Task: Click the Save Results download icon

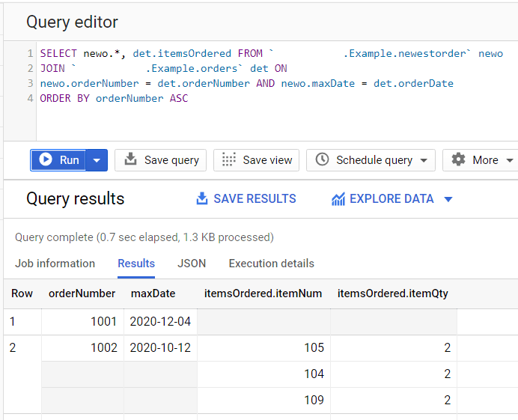Action: coord(201,198)
